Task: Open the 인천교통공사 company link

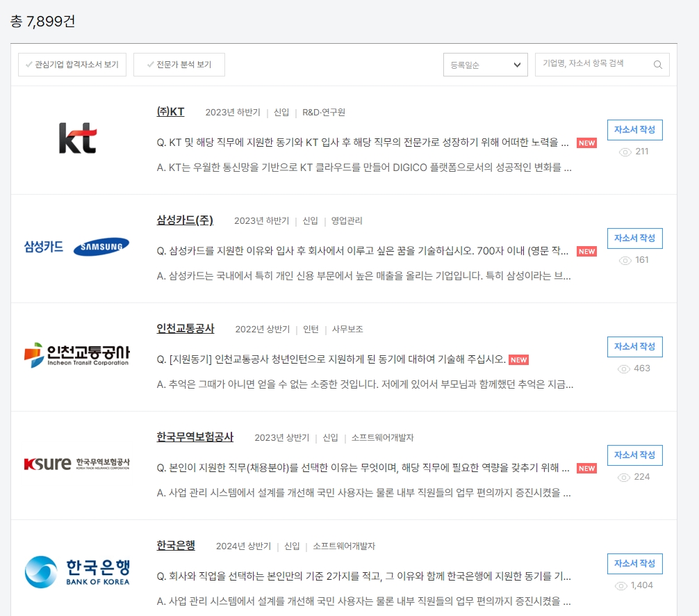Action: click(x=186, y=328)
